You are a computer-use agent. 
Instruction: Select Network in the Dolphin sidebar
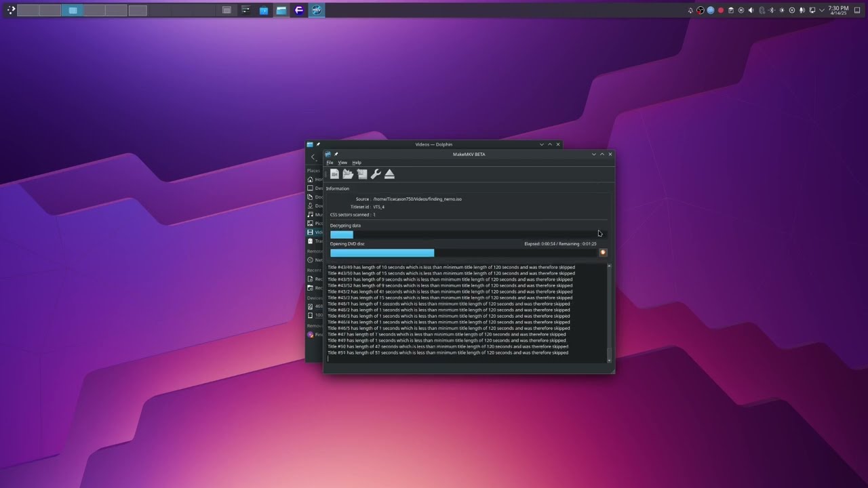pos(315,260)
